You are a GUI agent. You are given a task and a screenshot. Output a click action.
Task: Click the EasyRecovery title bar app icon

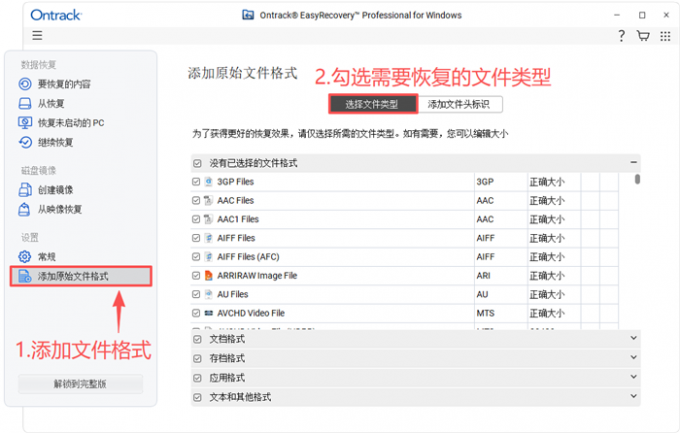[248, 15]
